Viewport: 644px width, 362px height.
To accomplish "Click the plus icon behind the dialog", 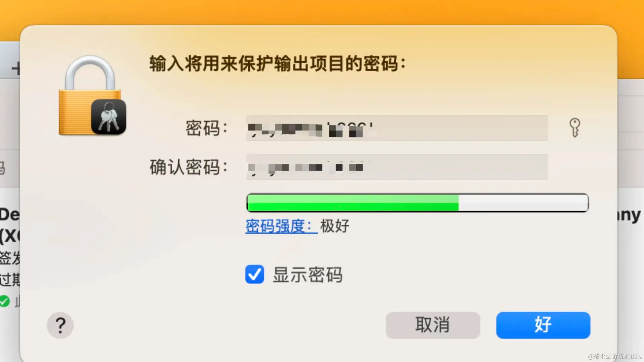I will [x=15, y=69].
